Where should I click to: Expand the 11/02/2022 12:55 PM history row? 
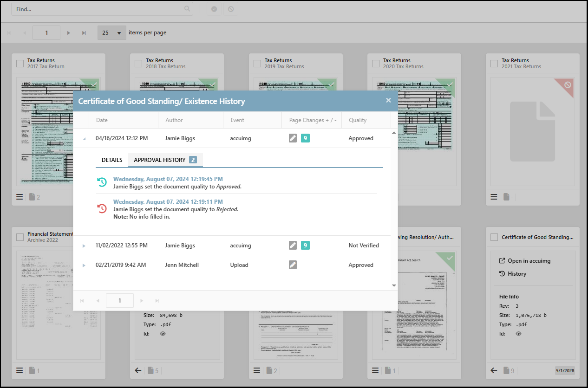click(84, 246)
